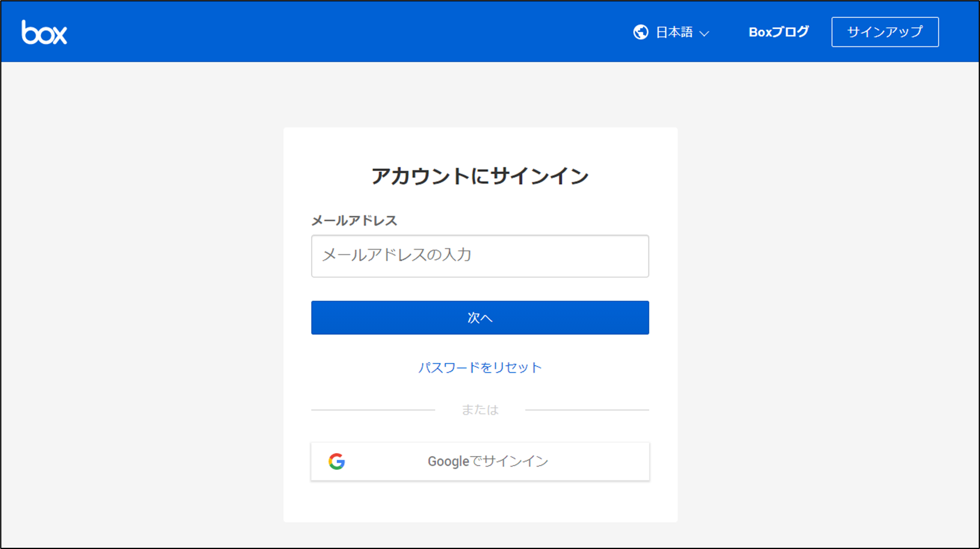Click パスワードをリセット link
This screenshot has width=980, height=549.
pyautogui.click(x=480, y=367)
